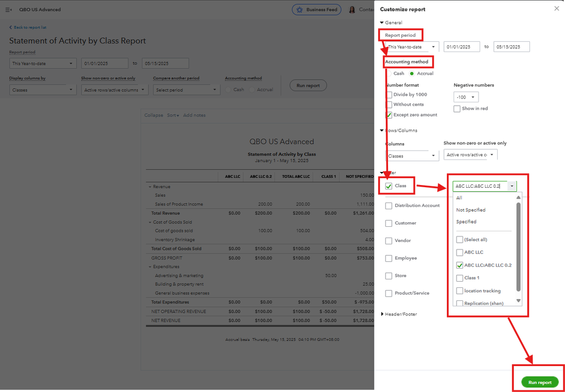Screen dimensions: 565x392
Task: Check (Select all) in class list
Action: [x=459, y=240]
